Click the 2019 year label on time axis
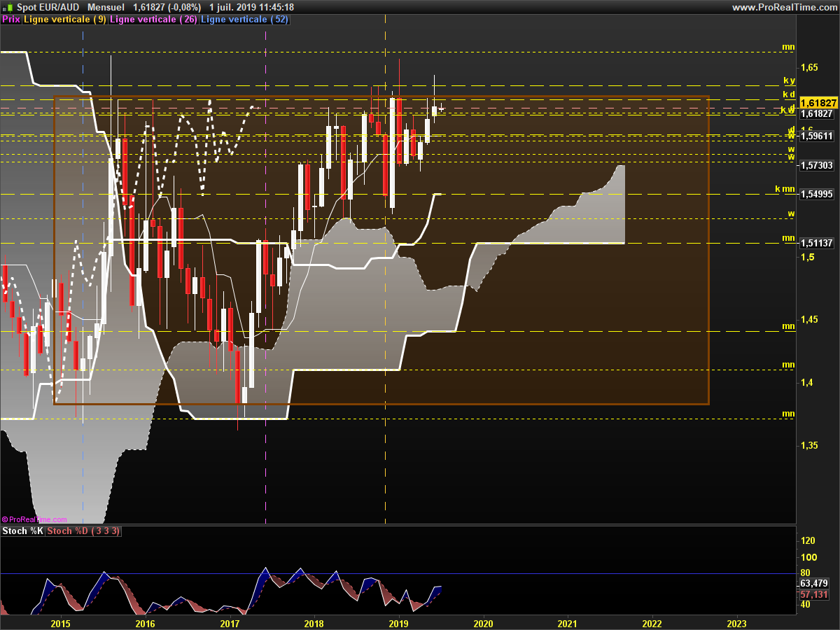Viewport: 840px width, 630px height. [x=398, y=623]
